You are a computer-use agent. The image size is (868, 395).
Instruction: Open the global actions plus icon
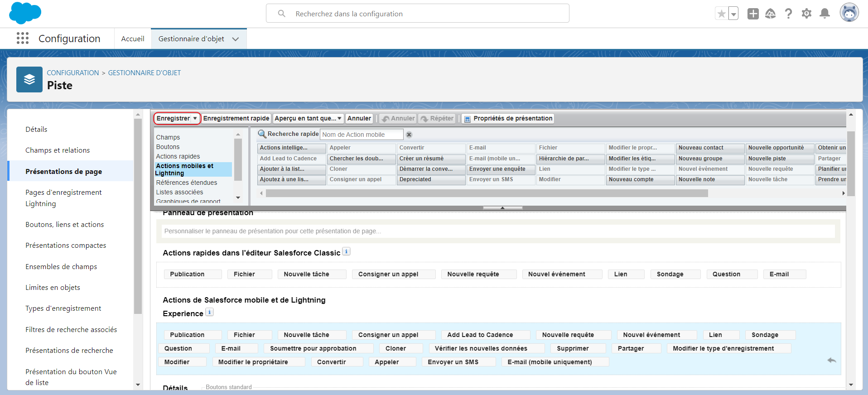(x=753, y=14)
